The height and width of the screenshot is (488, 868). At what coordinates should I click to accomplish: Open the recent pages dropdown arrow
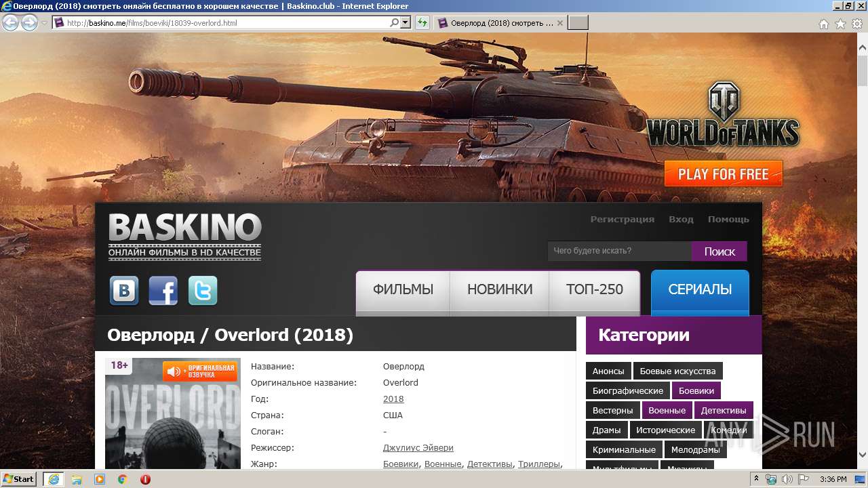pos(44,23)
